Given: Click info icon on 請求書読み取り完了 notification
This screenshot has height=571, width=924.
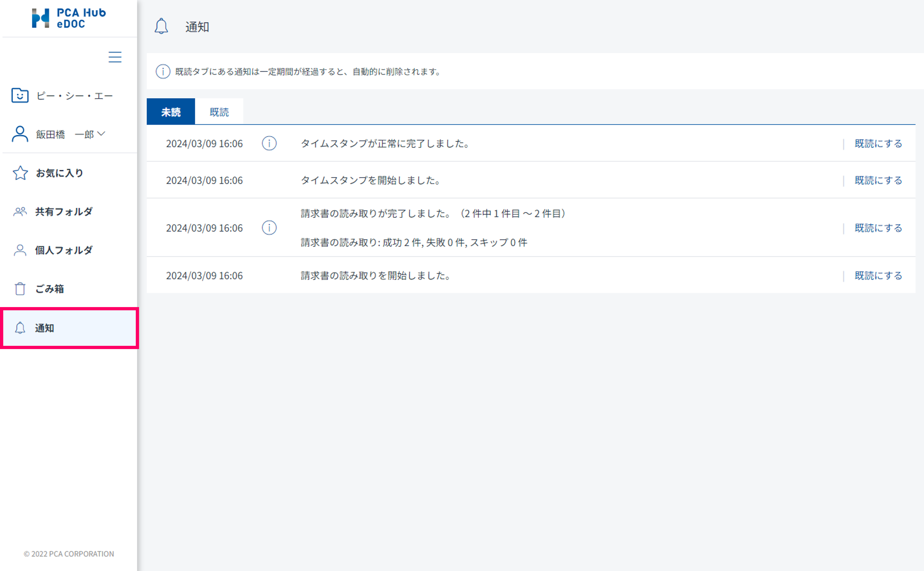Looking at the screenshot, I should [269, 228].
